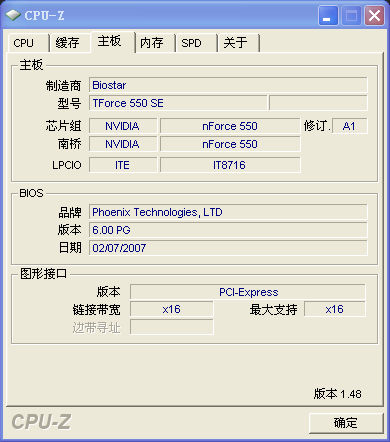Minimize the CPU-Z window
Screen dimensions: 390x442
[x=328, y=16]
